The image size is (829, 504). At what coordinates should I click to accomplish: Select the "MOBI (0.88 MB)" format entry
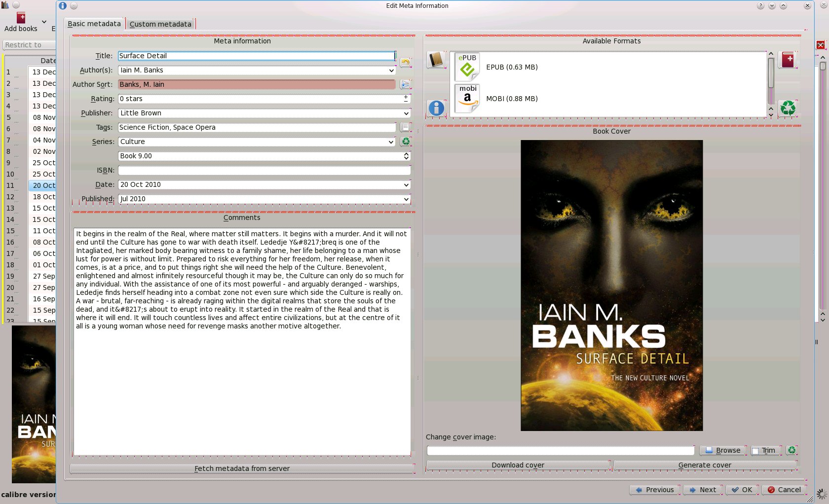[x=512, y=99]
